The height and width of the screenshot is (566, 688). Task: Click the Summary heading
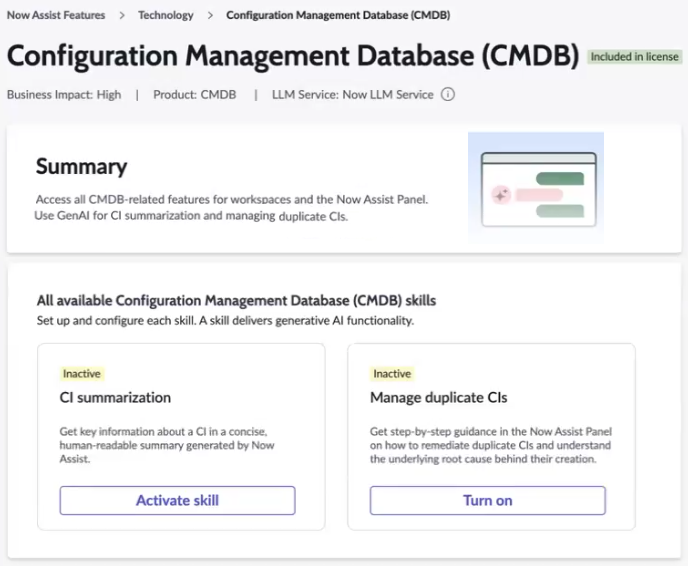pyautogui.click(x=81, y=166)
